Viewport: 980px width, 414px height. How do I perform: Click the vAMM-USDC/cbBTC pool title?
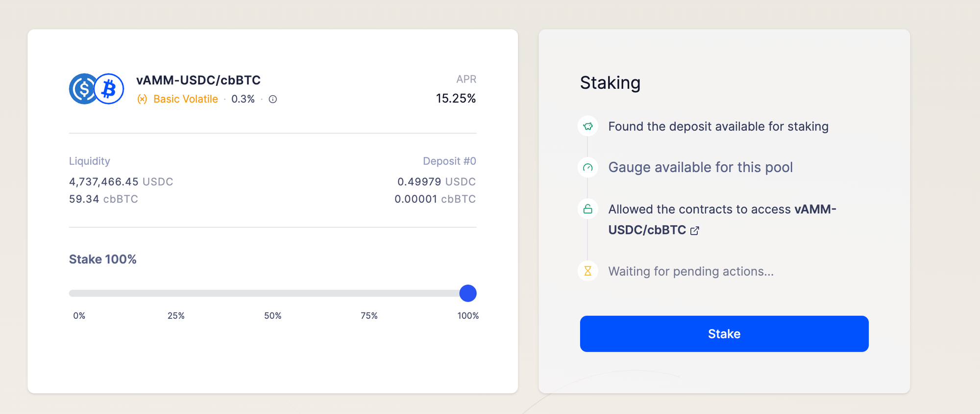[x=198, y=80]
